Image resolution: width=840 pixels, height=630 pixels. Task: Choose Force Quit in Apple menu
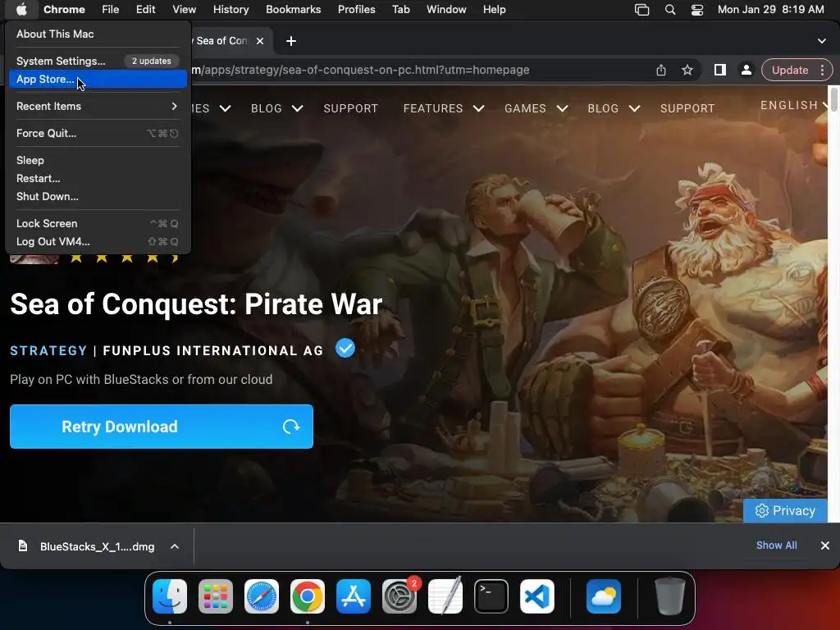pyautogui.click(x=98, y=134)
